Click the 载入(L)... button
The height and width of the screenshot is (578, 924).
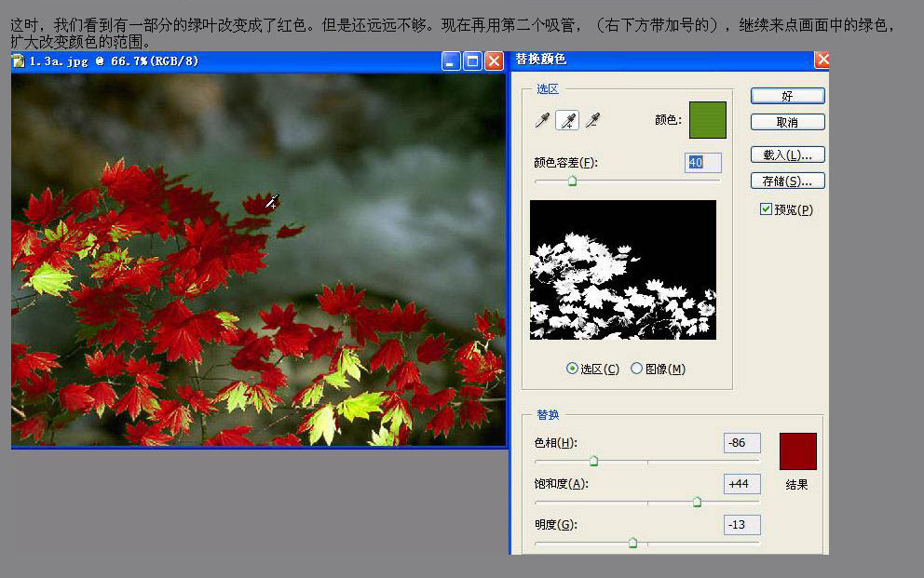pyautogui.click(x=787, y=155)
